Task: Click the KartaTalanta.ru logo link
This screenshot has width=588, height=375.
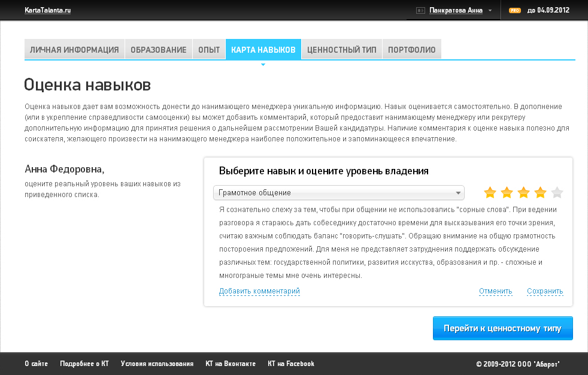Action: point(48,11)
